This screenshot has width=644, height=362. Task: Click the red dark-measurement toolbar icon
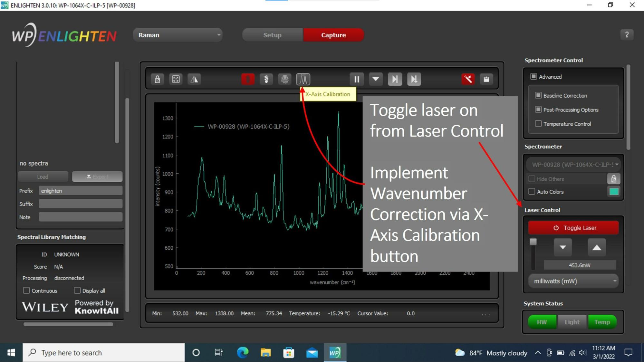[x=248, y=79]
